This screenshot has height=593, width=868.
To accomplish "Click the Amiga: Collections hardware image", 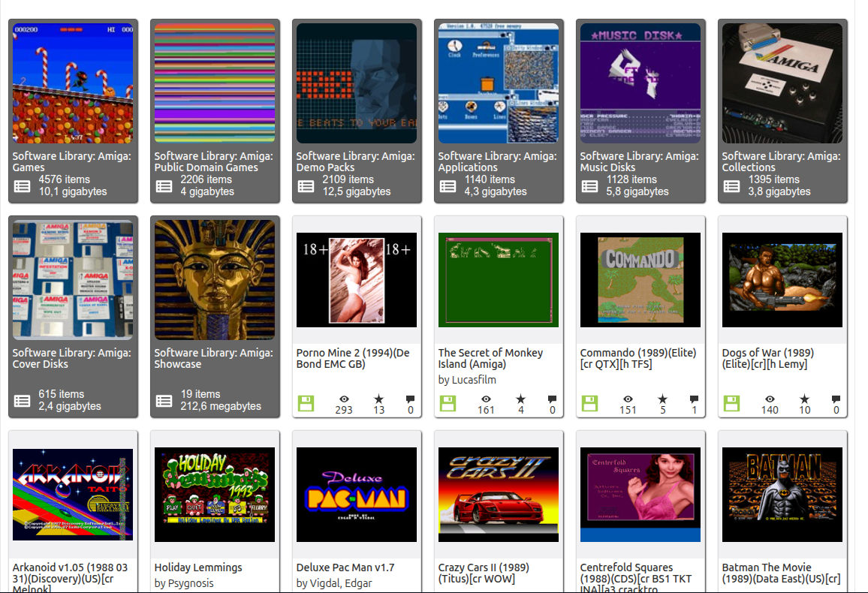I will click(782, 83).
